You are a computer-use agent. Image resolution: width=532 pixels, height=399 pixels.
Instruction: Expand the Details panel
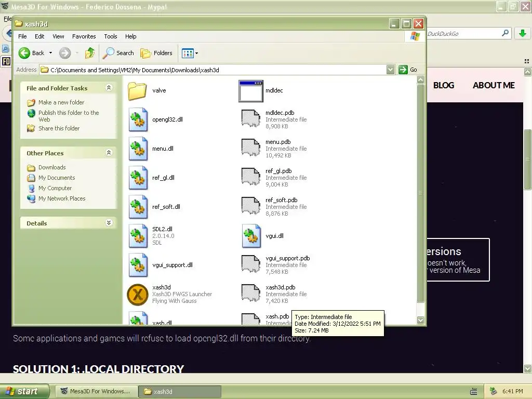pyautogui.click(x=109, y=223)
